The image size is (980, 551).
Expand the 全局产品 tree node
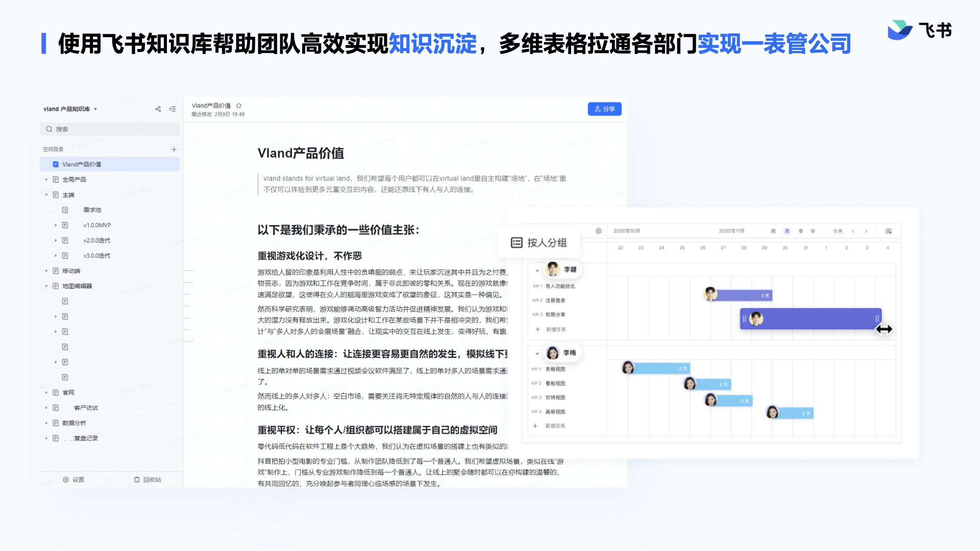(x=46, y=180)
